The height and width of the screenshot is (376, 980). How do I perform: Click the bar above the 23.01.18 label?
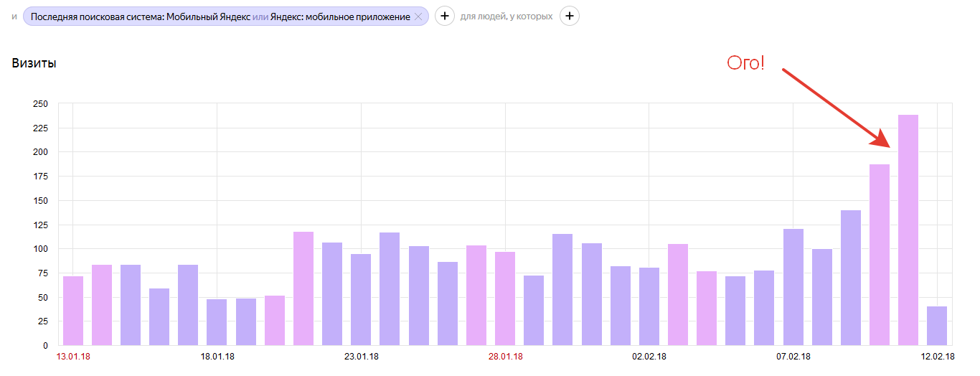361,300
